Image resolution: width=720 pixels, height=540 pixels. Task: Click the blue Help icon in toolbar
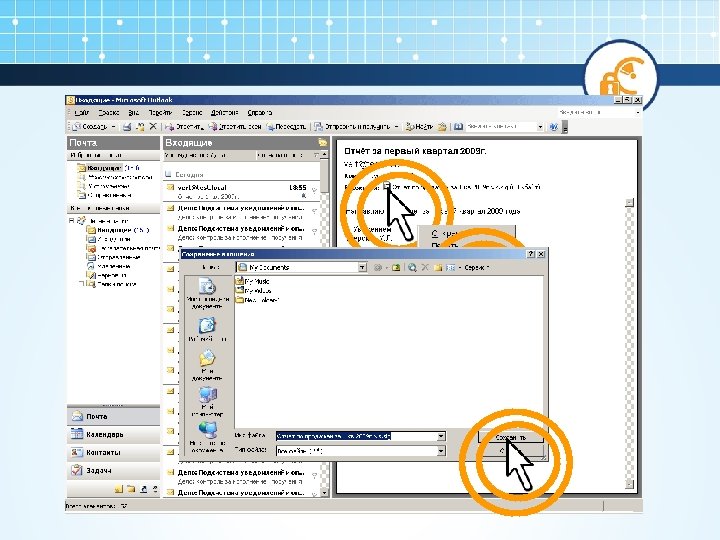(x=554, y=127)
